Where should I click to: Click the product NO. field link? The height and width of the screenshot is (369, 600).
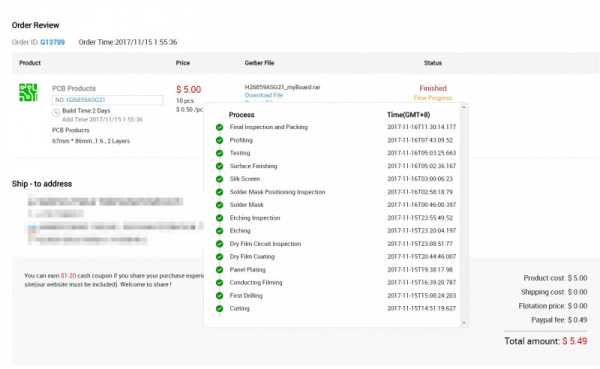coord(85,100)
